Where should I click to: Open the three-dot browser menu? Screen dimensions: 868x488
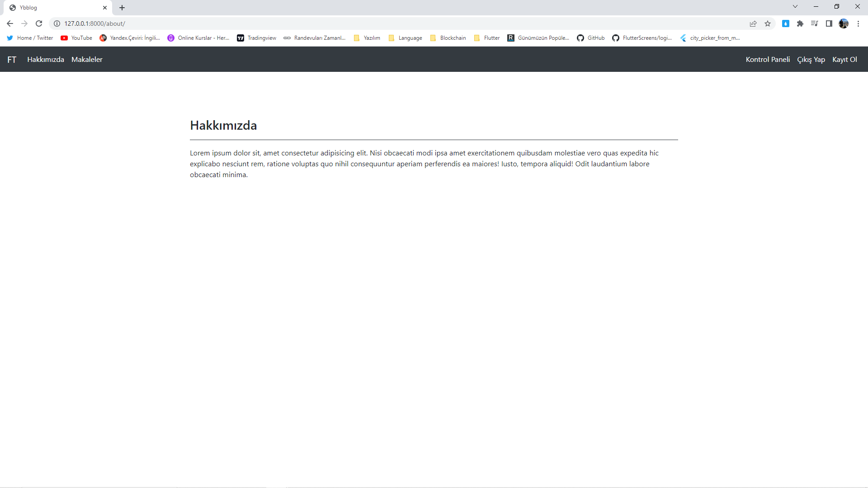(x=859, y=23)
